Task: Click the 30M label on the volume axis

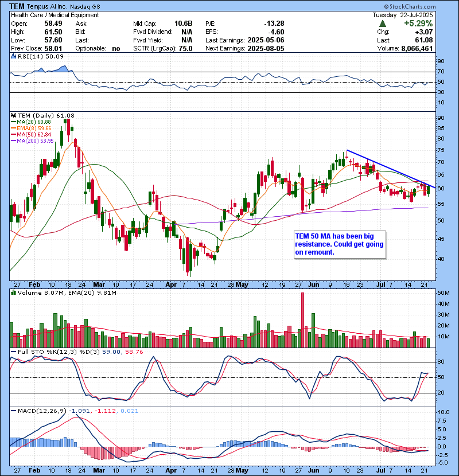Action: 443,315
